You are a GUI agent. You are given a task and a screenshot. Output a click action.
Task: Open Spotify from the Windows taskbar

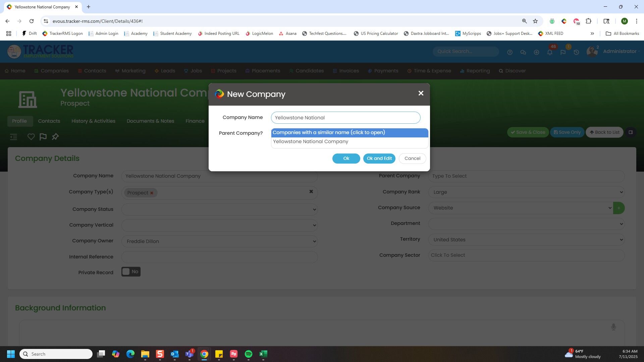coord(249,354)
